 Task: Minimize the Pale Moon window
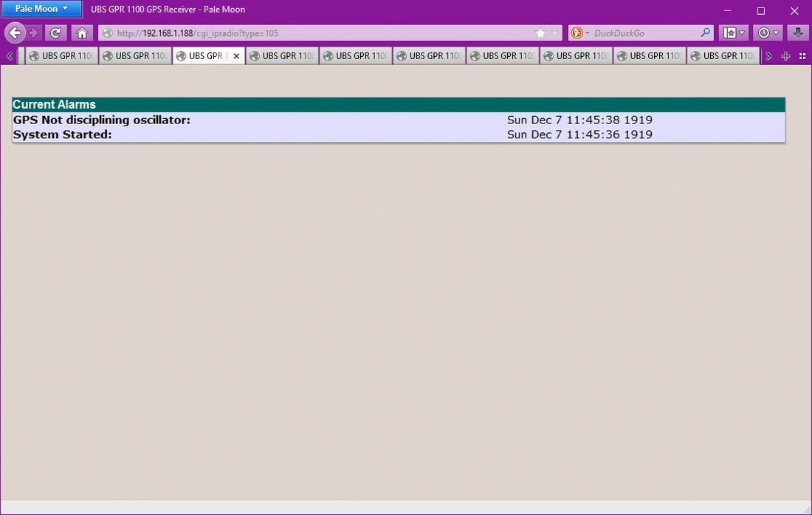click(x=728, y=10)
